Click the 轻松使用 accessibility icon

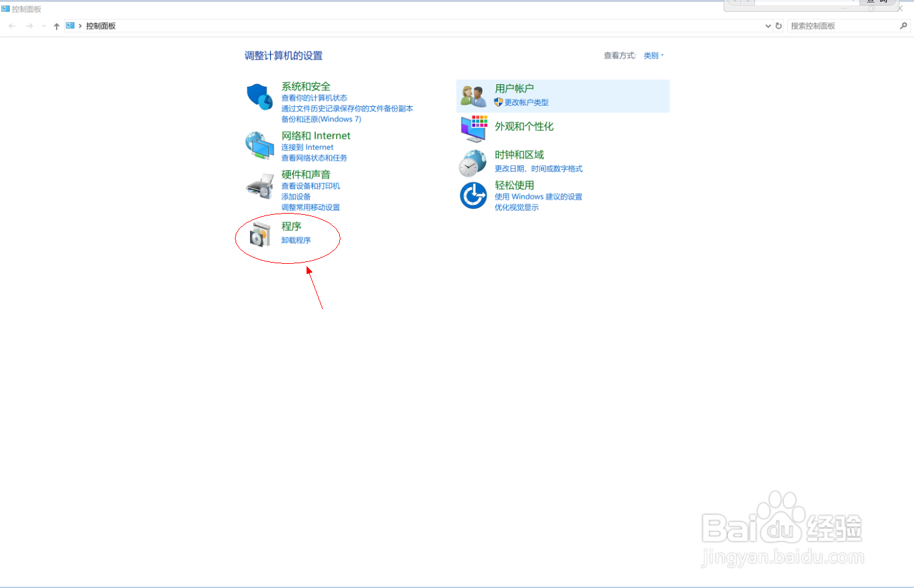(x=473, y=195)
